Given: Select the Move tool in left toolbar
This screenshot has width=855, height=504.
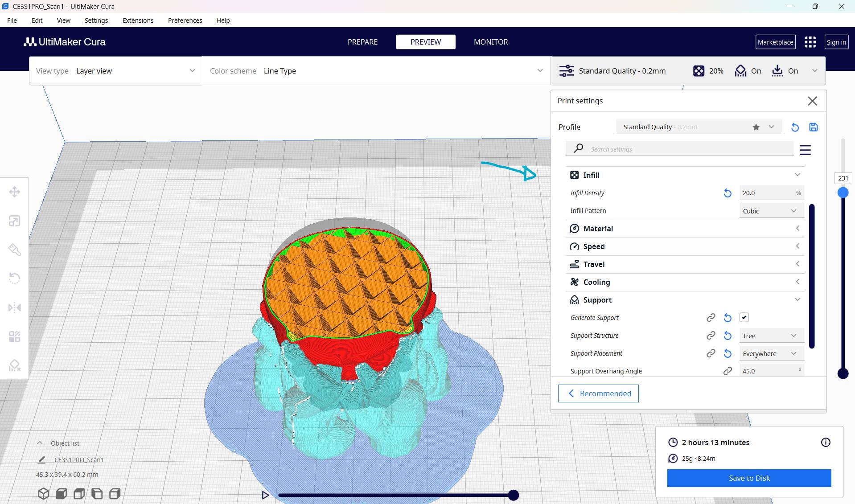Looking at the screenshot, I should (x=15, y=192).
